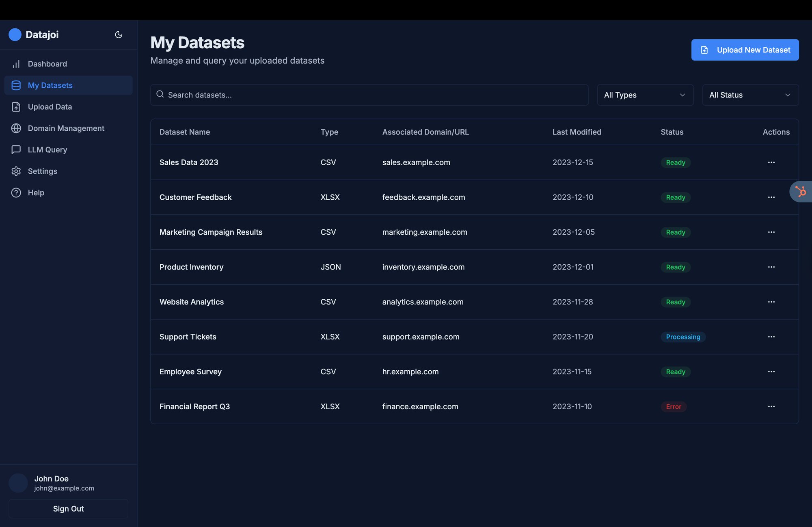Click the Upload Data file icon

click(x=16, y=107)
